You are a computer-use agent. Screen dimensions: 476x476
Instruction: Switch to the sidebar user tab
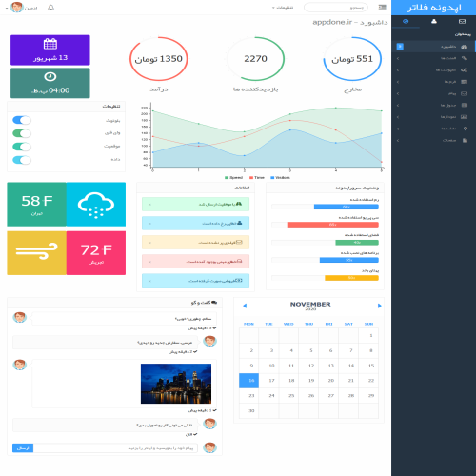434,22
